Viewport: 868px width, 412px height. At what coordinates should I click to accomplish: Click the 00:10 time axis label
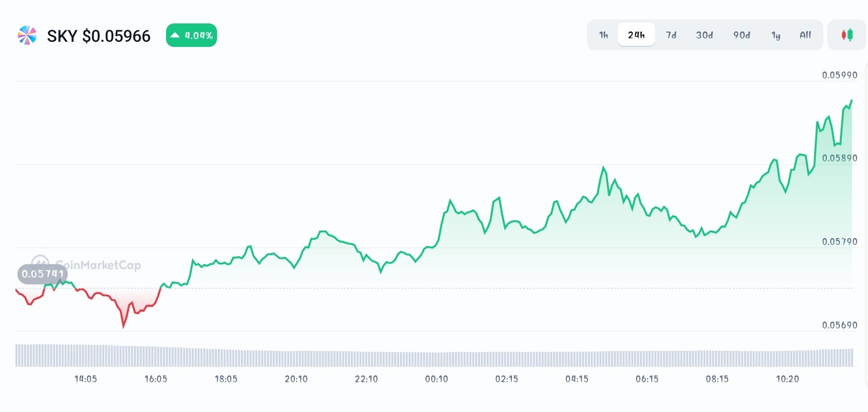436,379
